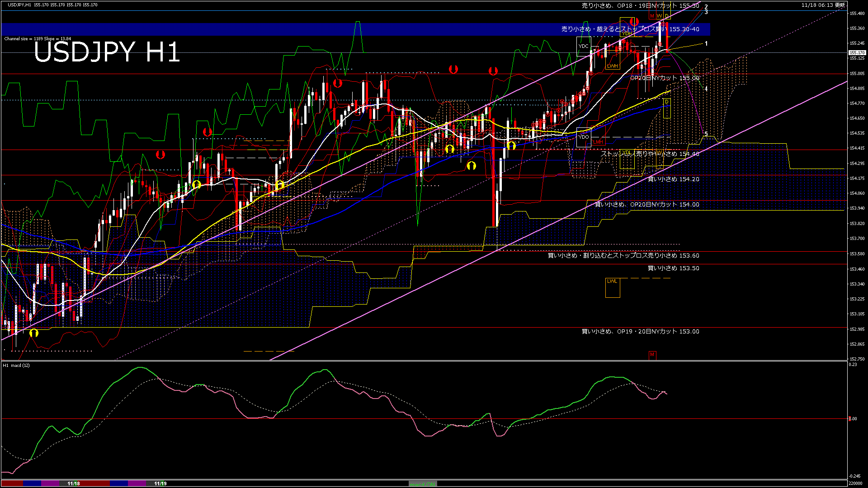Screen dimensions: 868x488
Task: Click the H1 macd (12) indicator label
Action: pyautogui.click(x=16, y=365)
